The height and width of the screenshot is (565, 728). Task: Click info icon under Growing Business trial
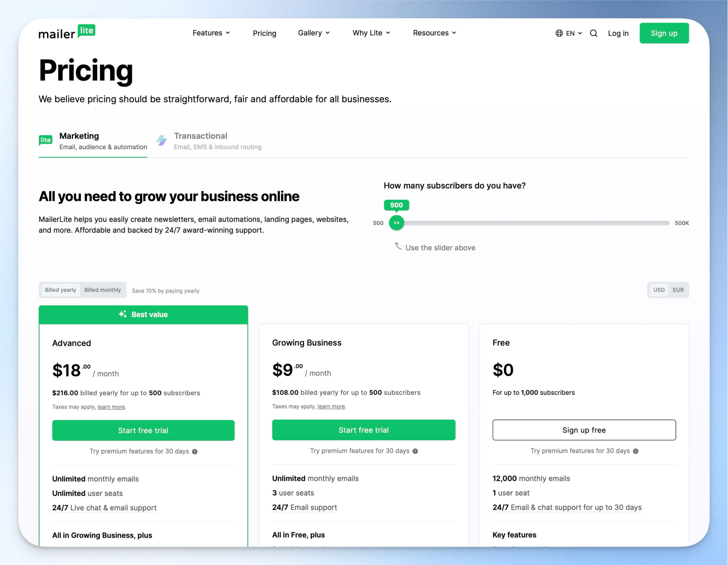tap(415, 451)
